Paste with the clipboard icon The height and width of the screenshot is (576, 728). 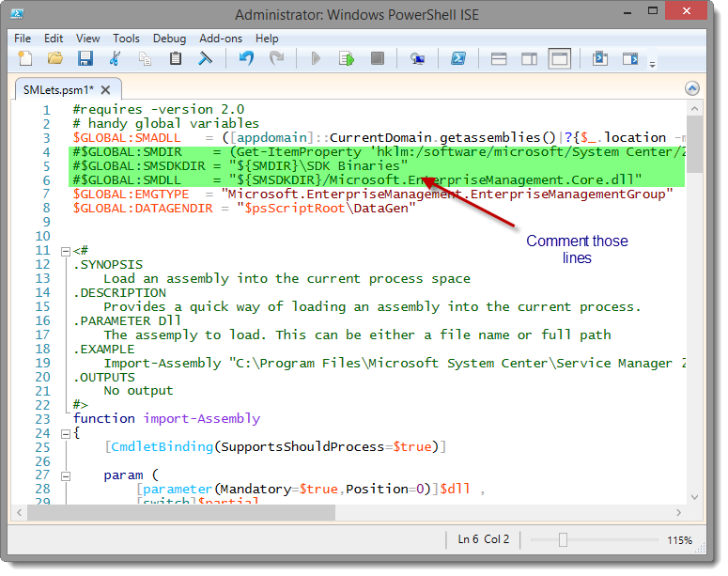(176, 58)
